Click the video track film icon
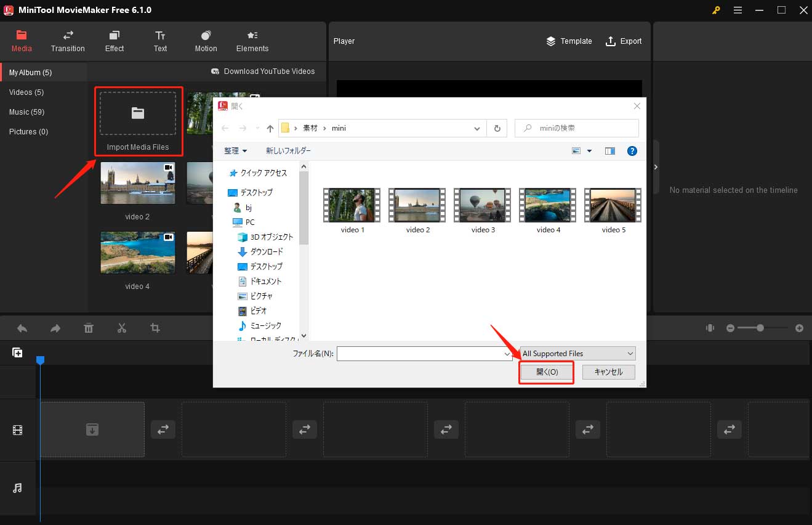Screen dimensions: 812x525 pos(17,430)
